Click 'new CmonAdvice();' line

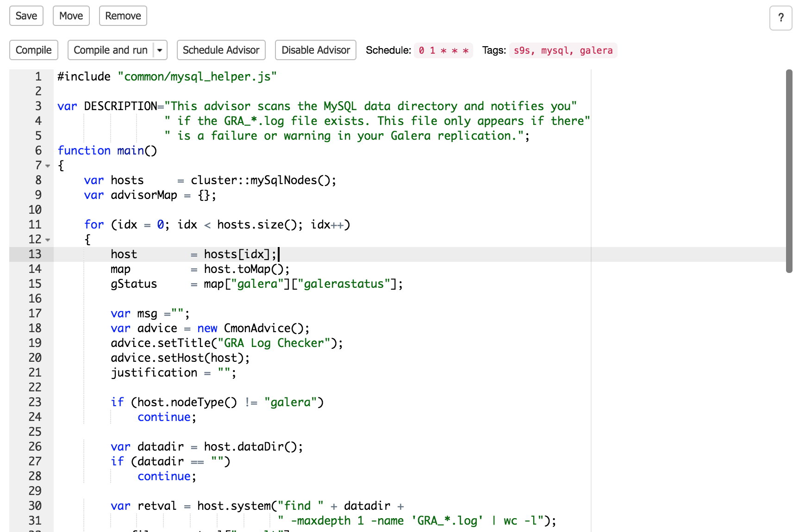click(x=253, y=328)
